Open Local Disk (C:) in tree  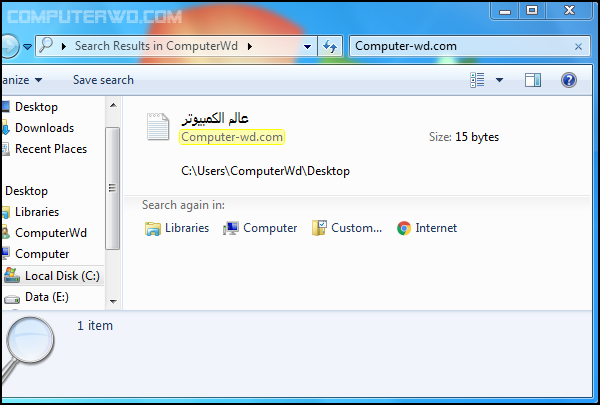tap(62, 276)
